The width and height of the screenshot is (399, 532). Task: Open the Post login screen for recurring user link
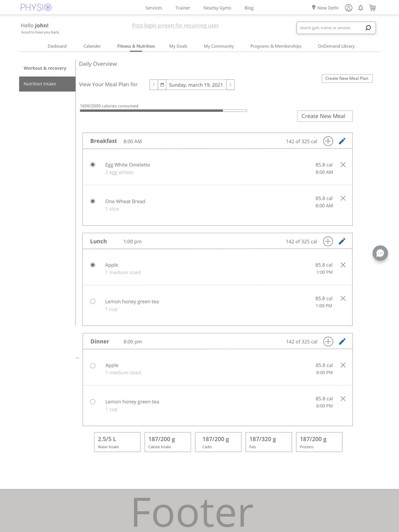tap(175, 25)
